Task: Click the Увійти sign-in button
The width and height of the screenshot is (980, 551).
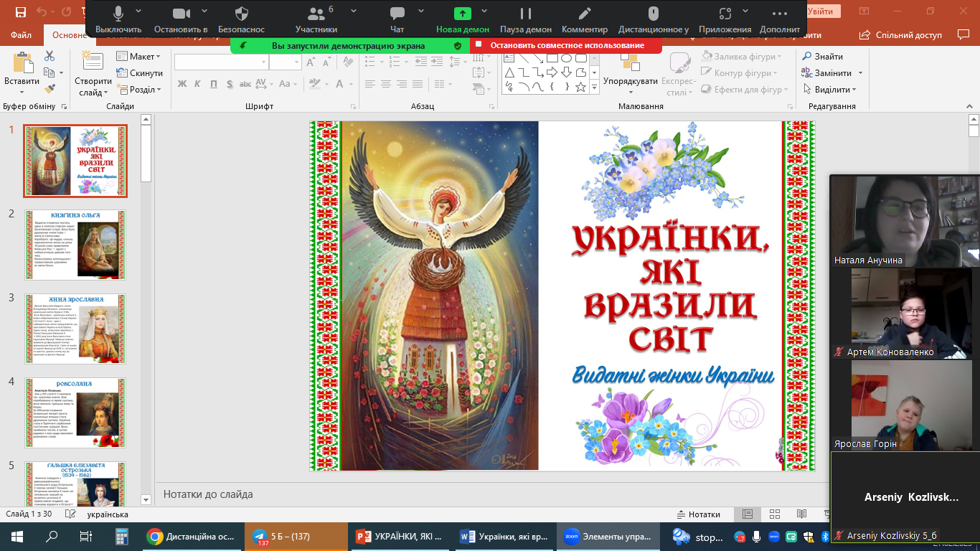Action: (821, 11)
